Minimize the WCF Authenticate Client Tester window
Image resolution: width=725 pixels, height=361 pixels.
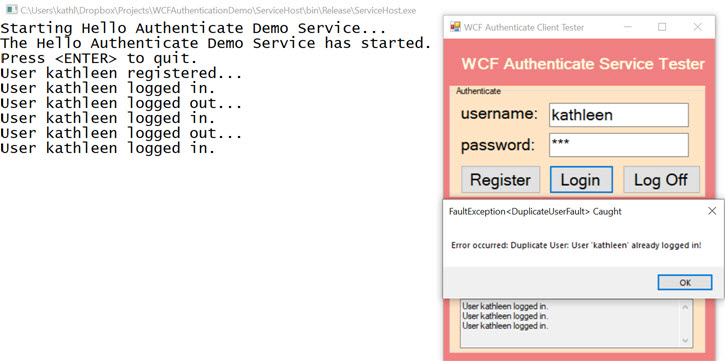[627, 27]
